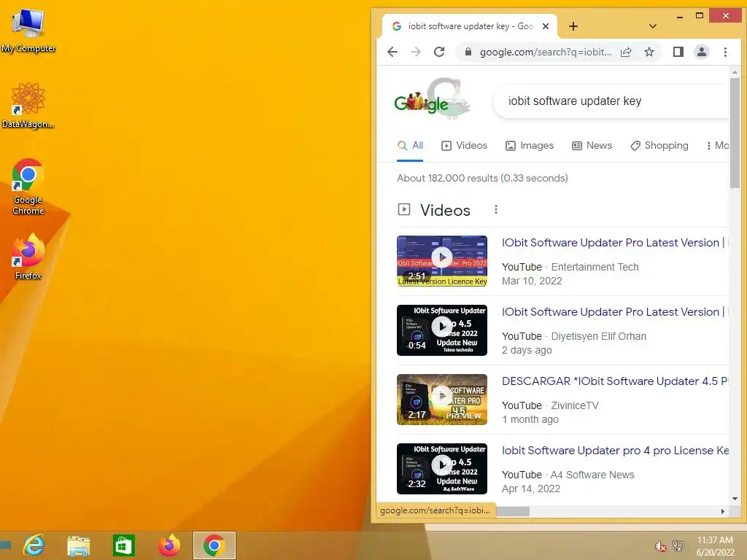This screenshot has height=560, width=747.
Task: Expand the More search filters menu
Action: tap(718, 146)
